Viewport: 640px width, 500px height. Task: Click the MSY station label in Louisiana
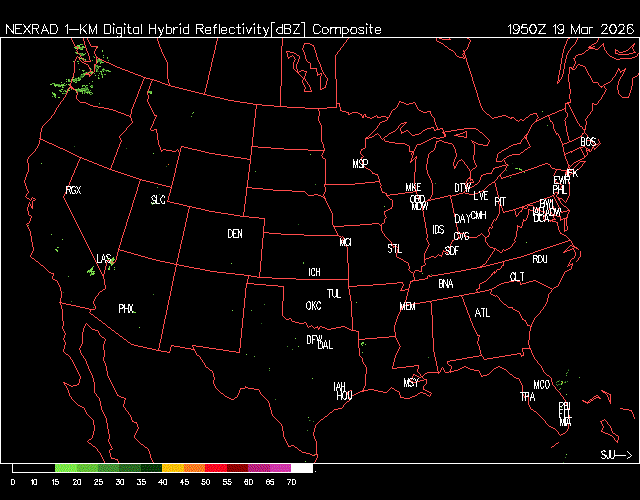pyautogui.click(x=411, y=383)
